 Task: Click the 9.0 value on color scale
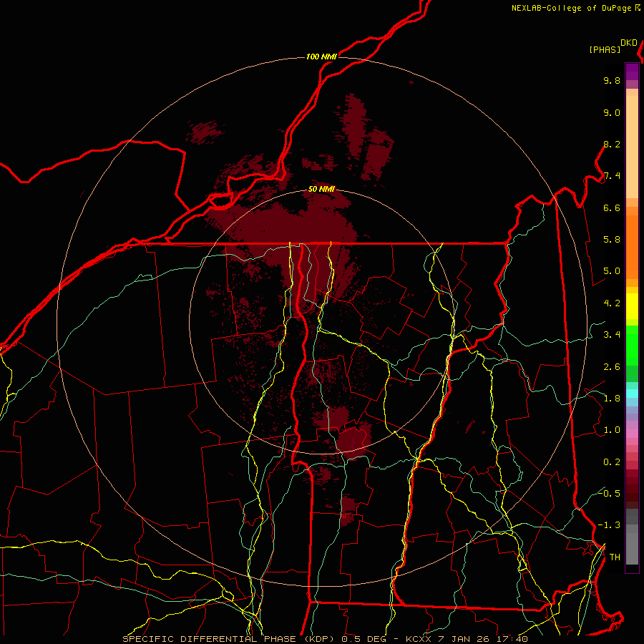tap(612, 112)
